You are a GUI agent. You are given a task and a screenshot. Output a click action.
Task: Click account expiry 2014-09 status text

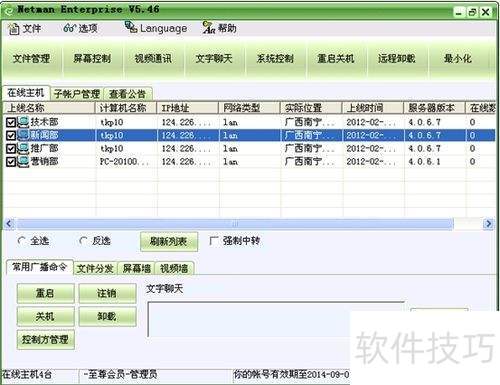291,375
